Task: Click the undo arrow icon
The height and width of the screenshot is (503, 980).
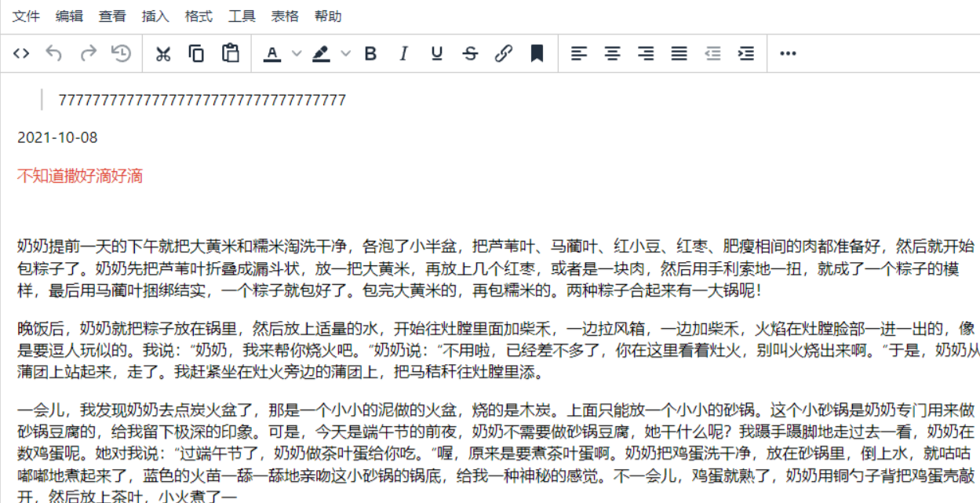Action: click(x=54, y=53)
